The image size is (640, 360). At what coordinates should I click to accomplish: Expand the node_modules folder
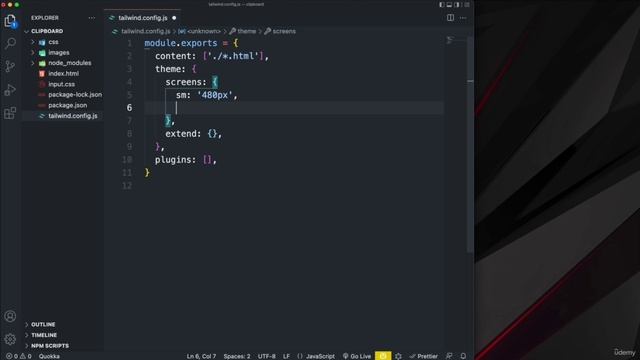pyautogui.click(x=69, y=63)
